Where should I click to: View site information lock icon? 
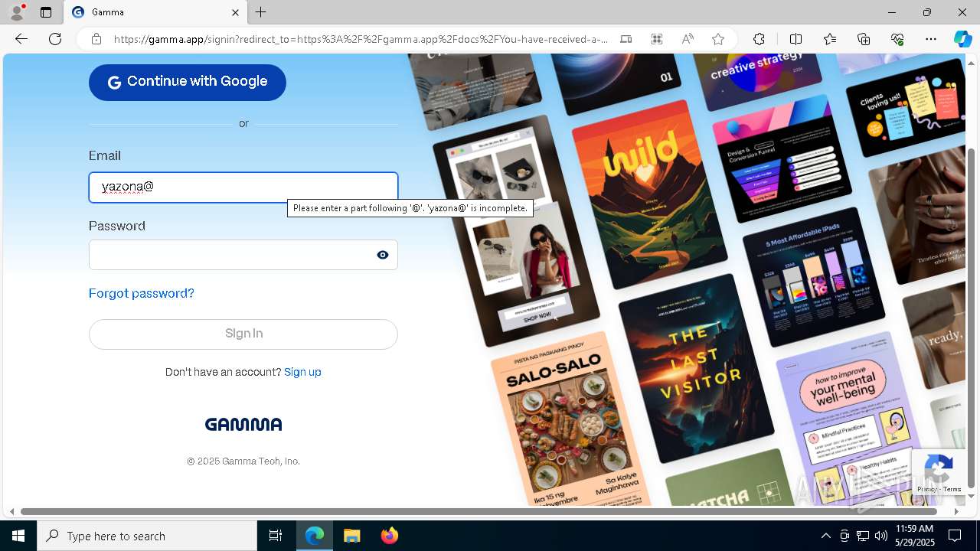click(x=96, y=39)
